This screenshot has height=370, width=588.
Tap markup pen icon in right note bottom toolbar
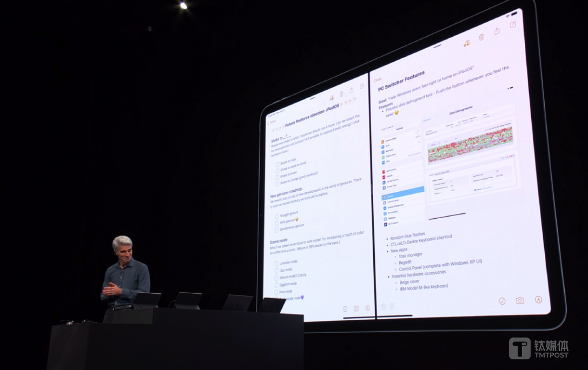(x=539, y=300)
